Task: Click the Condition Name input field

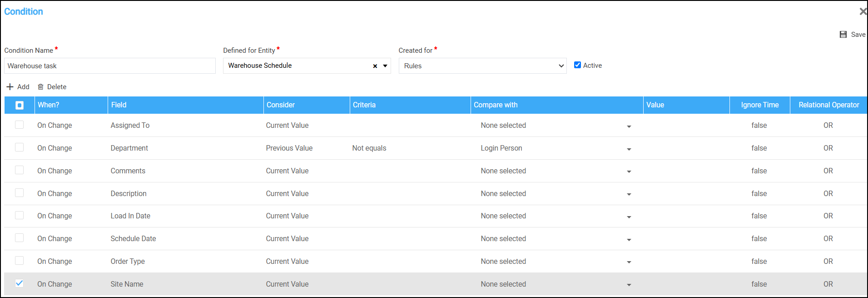Action: point(110,66)
